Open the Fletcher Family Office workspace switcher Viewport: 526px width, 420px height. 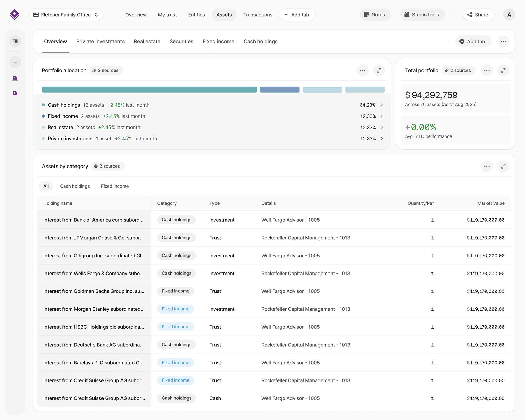66,15
